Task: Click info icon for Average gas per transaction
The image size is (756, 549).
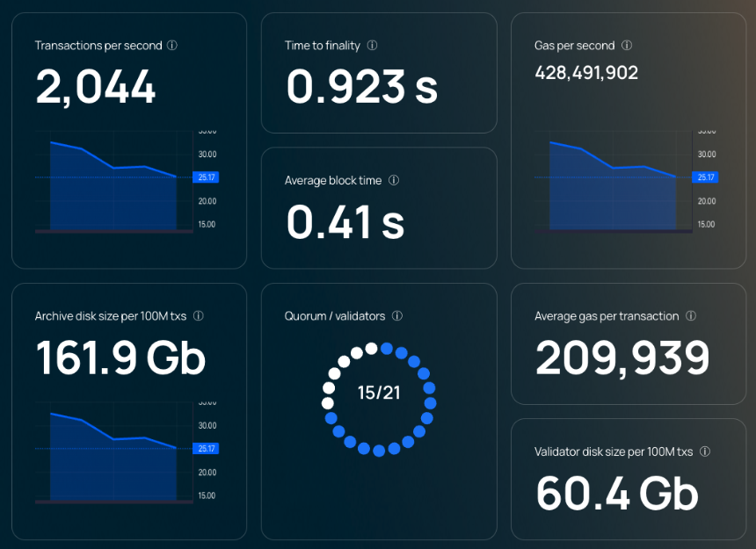Action: click(x=692, y=316)
